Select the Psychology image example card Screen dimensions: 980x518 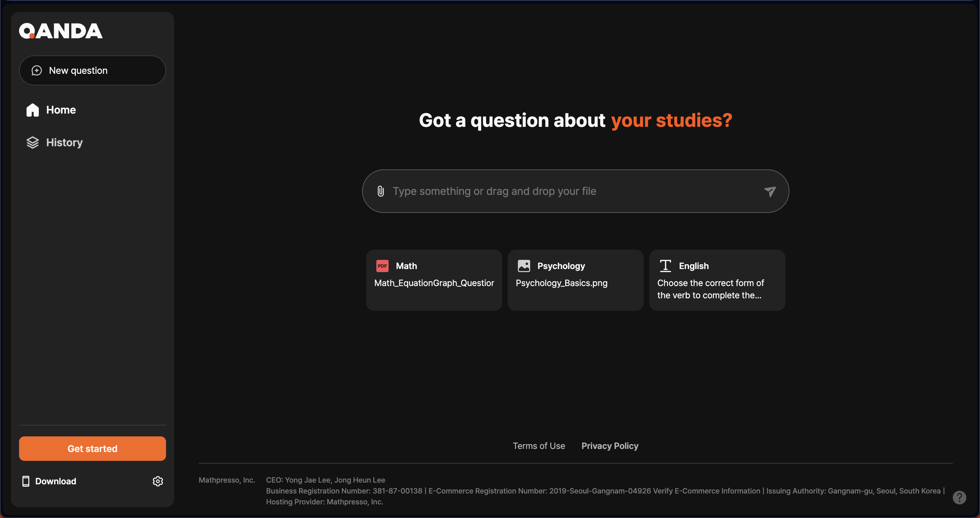tap(576, 280)
